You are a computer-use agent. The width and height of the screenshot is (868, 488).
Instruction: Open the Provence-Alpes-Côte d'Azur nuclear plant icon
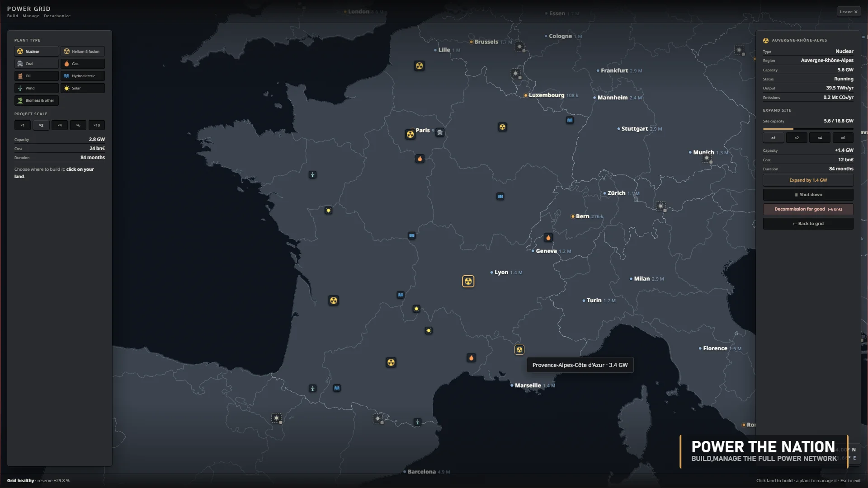[519, 350]
